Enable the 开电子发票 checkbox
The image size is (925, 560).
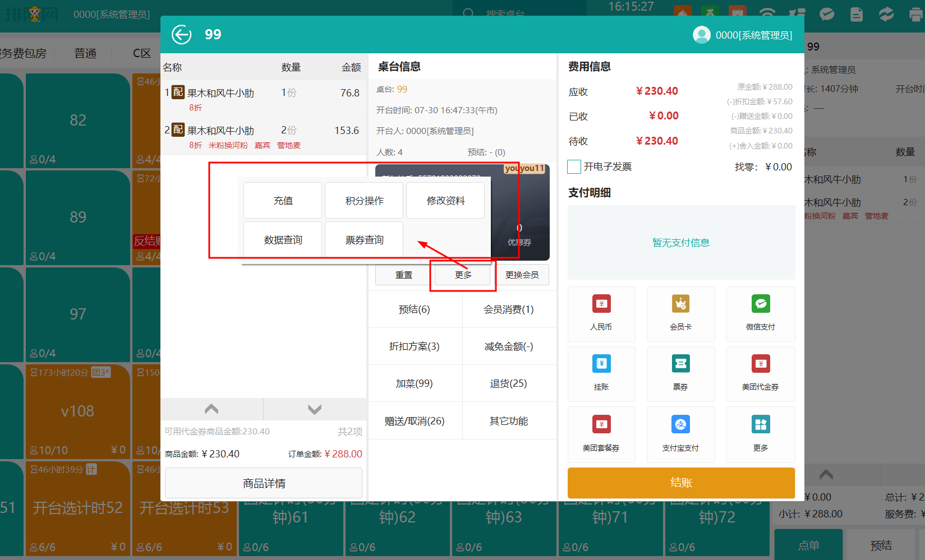(574, 166)
